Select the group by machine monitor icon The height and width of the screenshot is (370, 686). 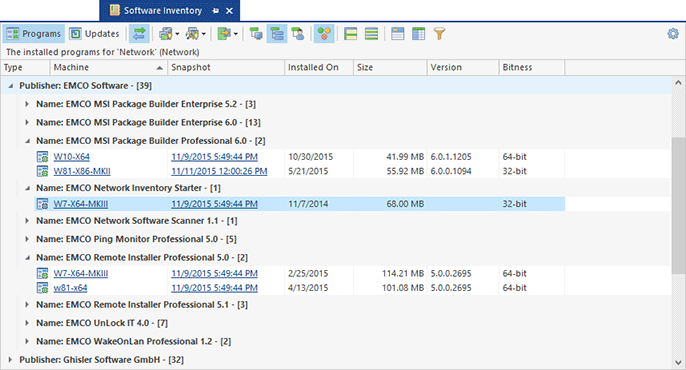(256, 34)
